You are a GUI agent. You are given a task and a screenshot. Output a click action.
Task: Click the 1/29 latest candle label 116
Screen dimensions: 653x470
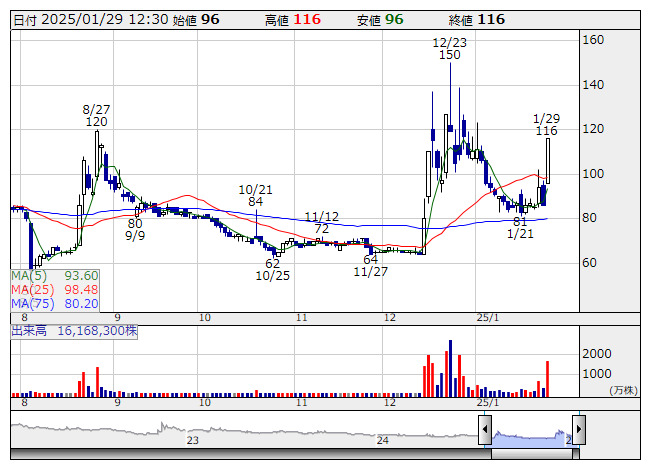[x=546, y=131]
